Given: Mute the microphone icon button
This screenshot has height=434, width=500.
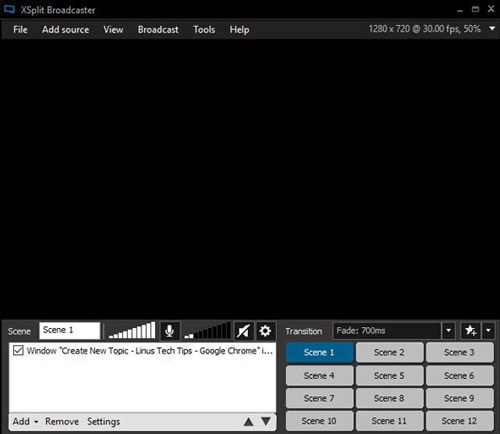Looking at the screenshot, I should [x=170, y=331].
